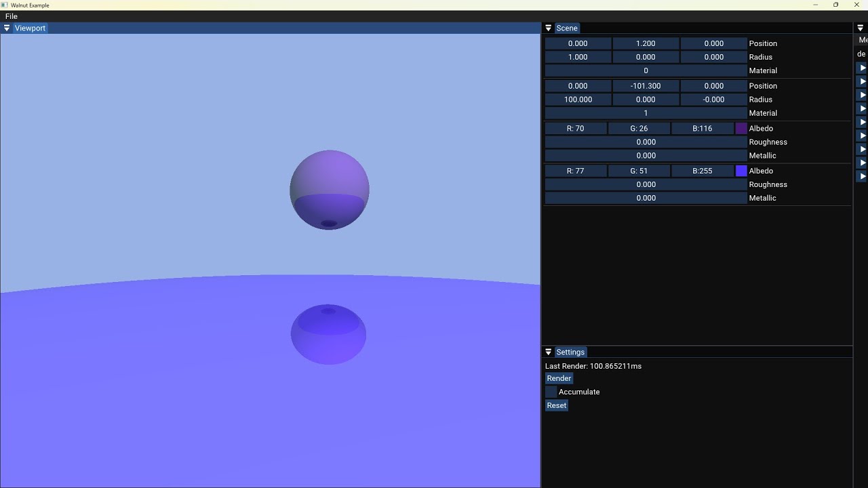Image resolution: width=868 pixels, height=488 pixels.
Task: Click the rendered purple sphere in Viewport
Action: pyautogui.click(x=330, y=190)
